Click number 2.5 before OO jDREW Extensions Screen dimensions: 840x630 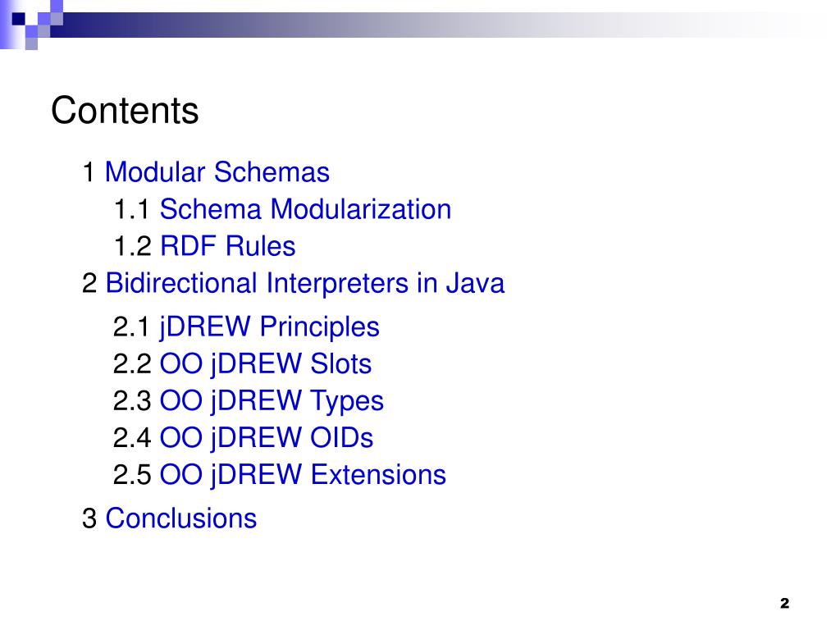point(132,475)
